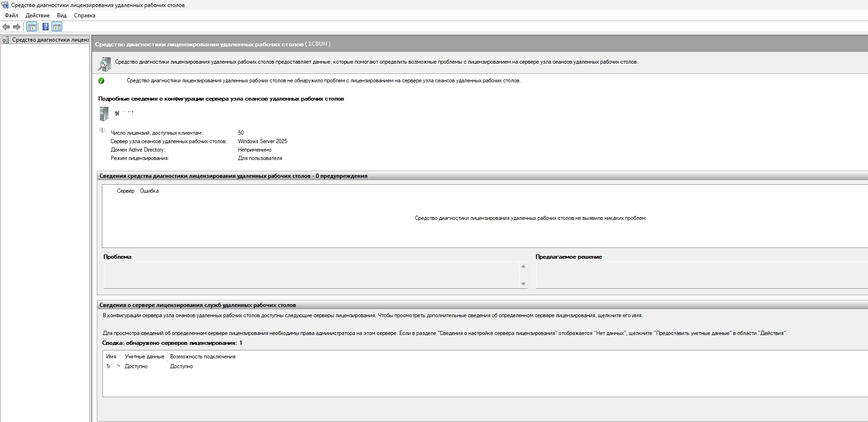868x422 pixels.
Task: Open the Файл menu
Action: point(11,15)
